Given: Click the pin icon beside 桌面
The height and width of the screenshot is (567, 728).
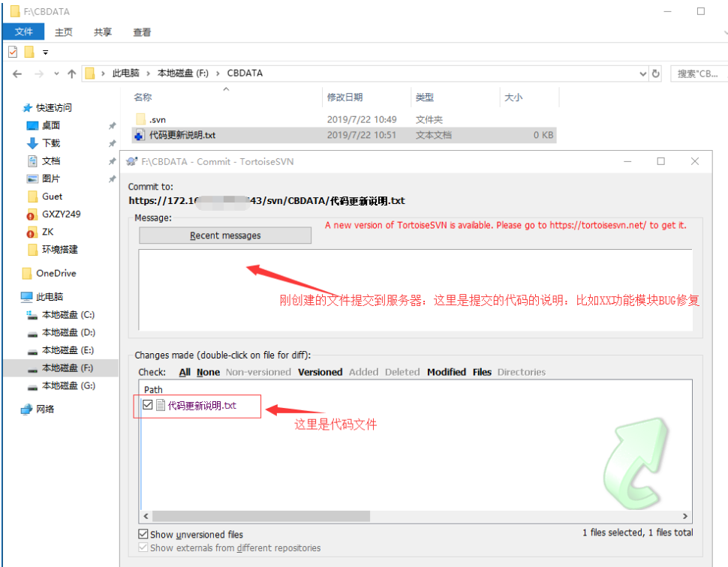Looking at the screenshot, I should point(112,126).
